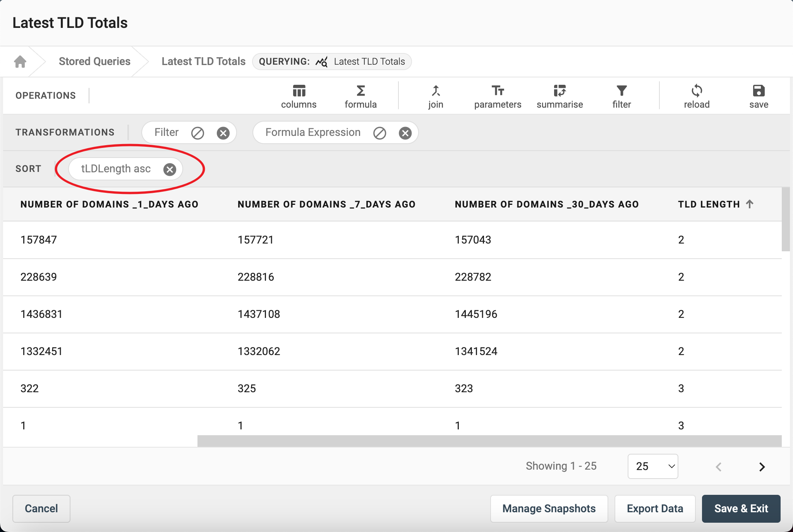Open the rows-per-page dropdown showing 25

[653, 466]
